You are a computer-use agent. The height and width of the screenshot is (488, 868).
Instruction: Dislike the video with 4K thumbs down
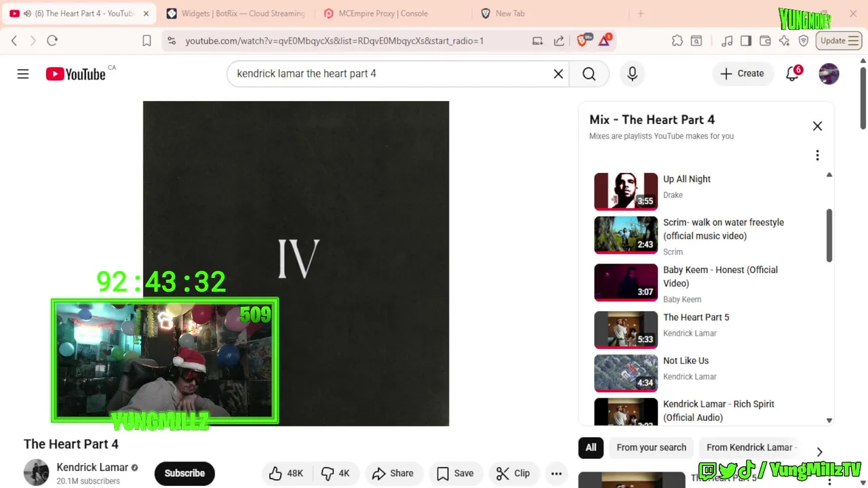pyautogui.click(x=336, y=474)
